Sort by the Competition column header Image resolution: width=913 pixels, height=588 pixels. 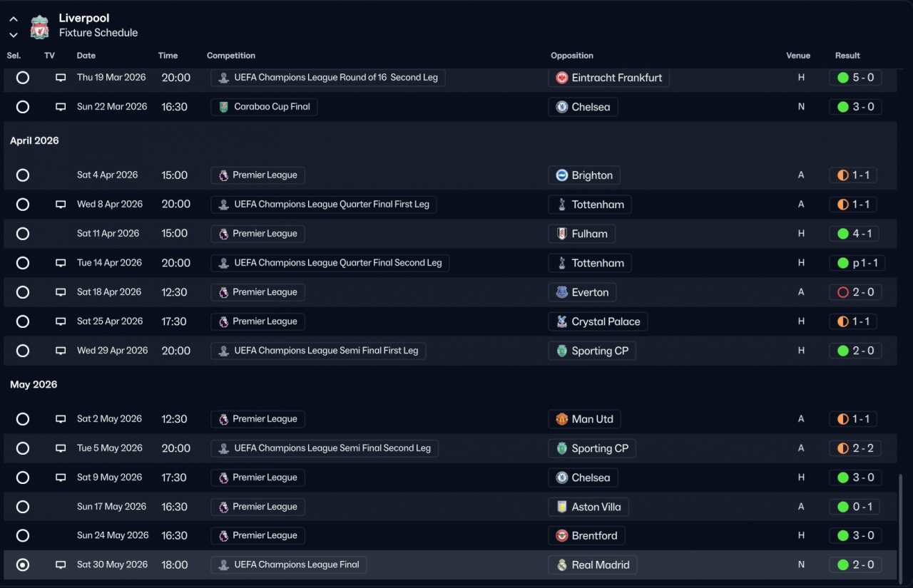coord(230,56)
